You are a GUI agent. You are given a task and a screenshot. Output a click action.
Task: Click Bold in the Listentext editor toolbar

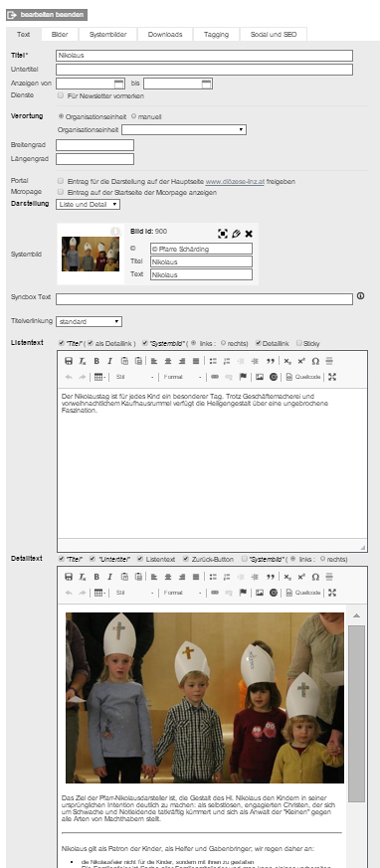point(96,361)
